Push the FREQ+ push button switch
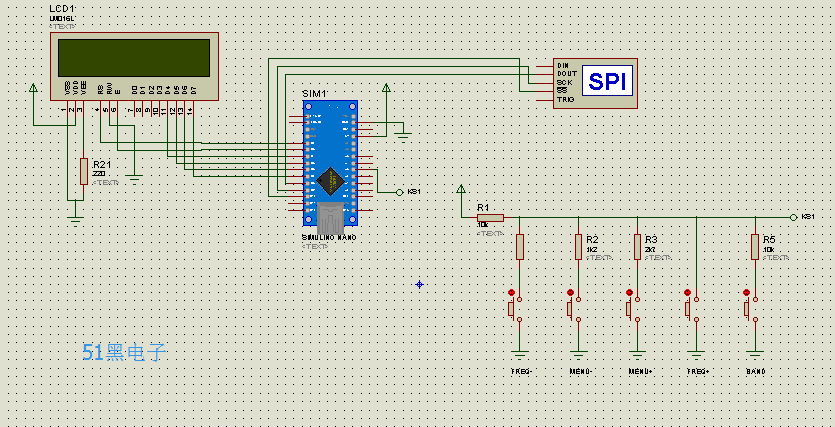835x427 pixels. (691, 308)
